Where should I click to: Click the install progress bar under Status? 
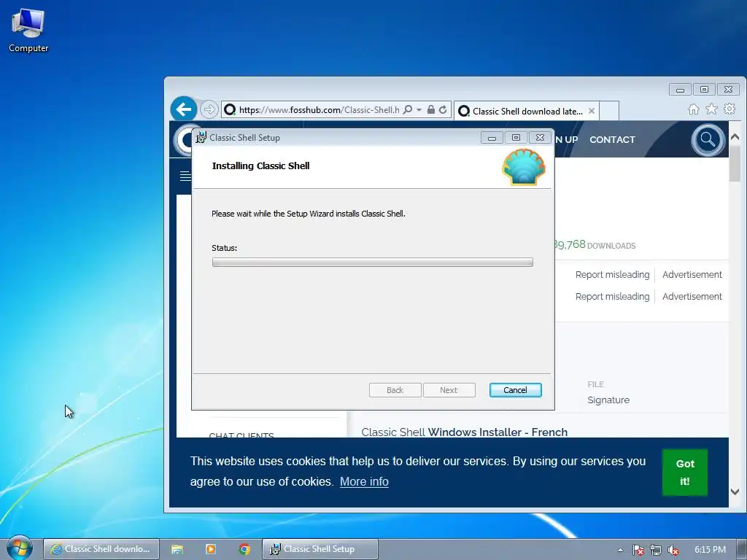coord(372,262)
